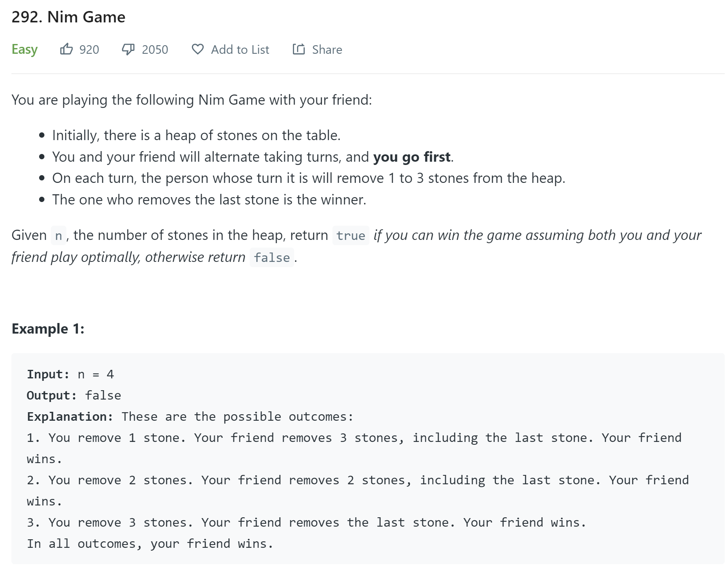728x569 pixels.
Task: Click the bullet about a heap of stones
Action: [196, 135]
